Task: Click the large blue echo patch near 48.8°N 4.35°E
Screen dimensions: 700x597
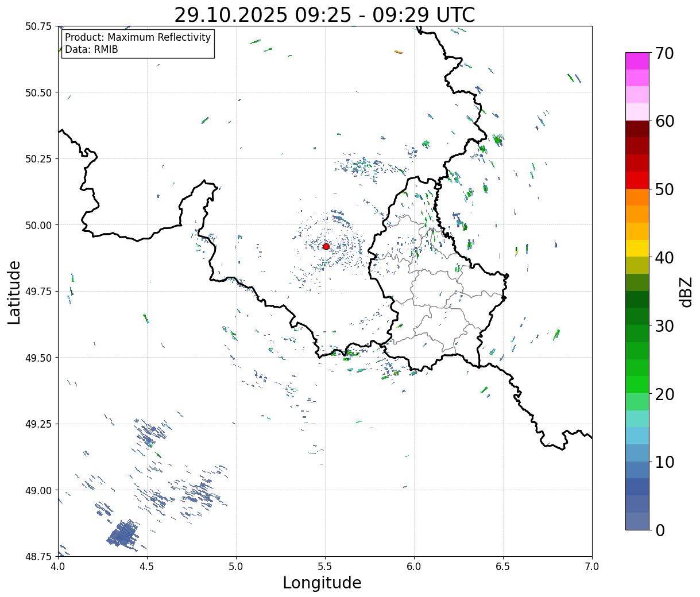Action: (x=123, y=534)
